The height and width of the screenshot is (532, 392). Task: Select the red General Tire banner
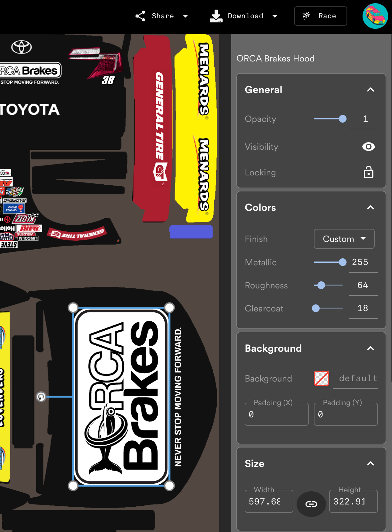pyautogui.click(x=152, y=128)
